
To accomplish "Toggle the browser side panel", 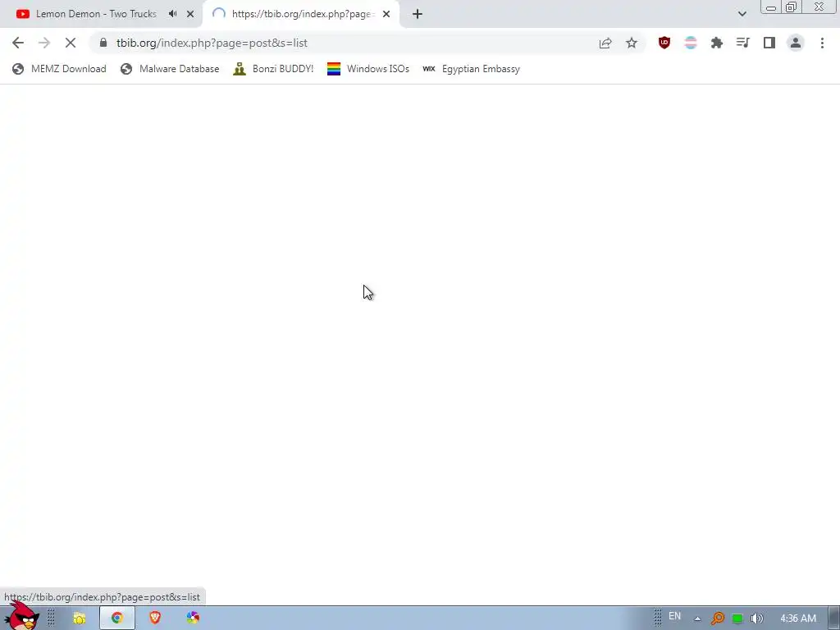I will click(x=769, y=43).
